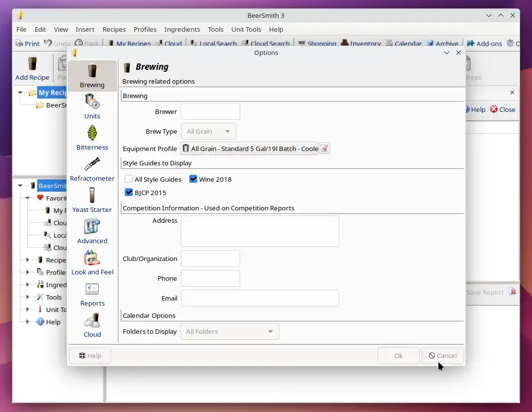532x412 pixels.
Task: Select the My Recipes folder in tree
Action: point(52,93)
